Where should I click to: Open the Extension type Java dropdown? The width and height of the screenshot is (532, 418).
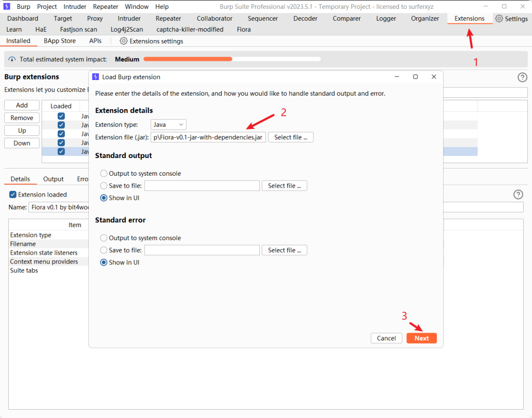(x=168, y=125)
